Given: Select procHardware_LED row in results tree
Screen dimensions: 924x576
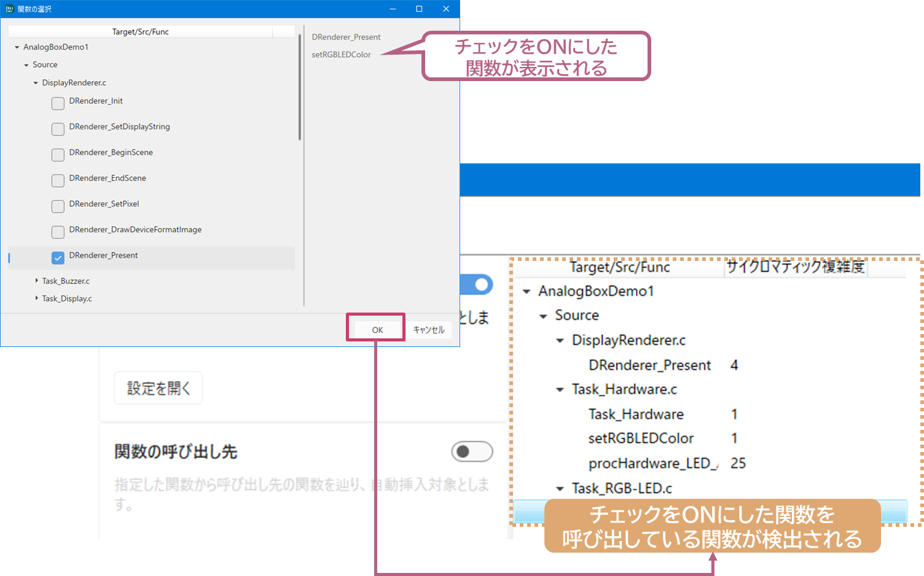Looking at the screenshot, I should (652, 464).
